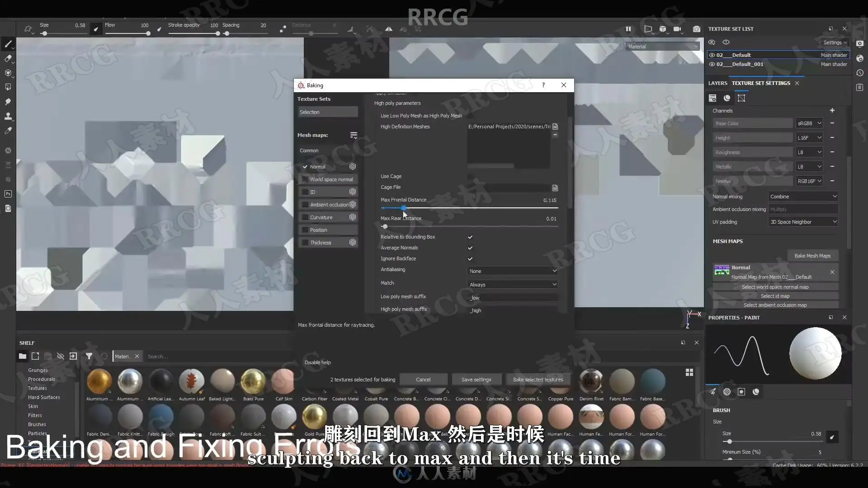Open the Photoshop export icon
Screen dimensions: 868x488
pyautogui.click(x=8, y=194)
